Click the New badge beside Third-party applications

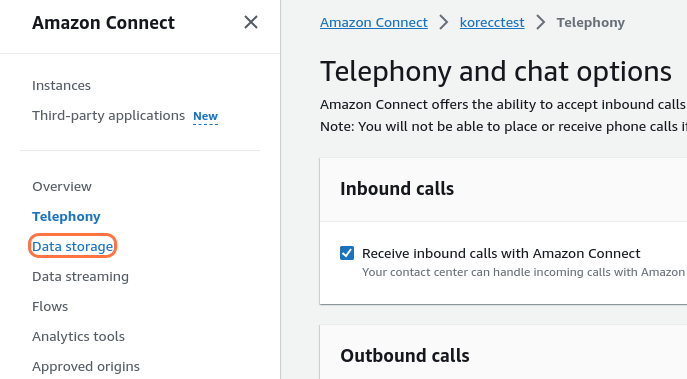click(205, 116)
